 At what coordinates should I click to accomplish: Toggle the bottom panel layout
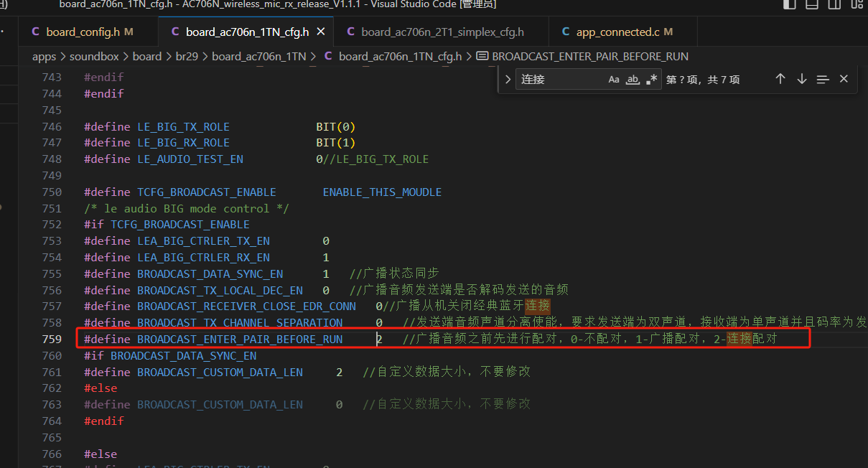click(x=812, y=4)
